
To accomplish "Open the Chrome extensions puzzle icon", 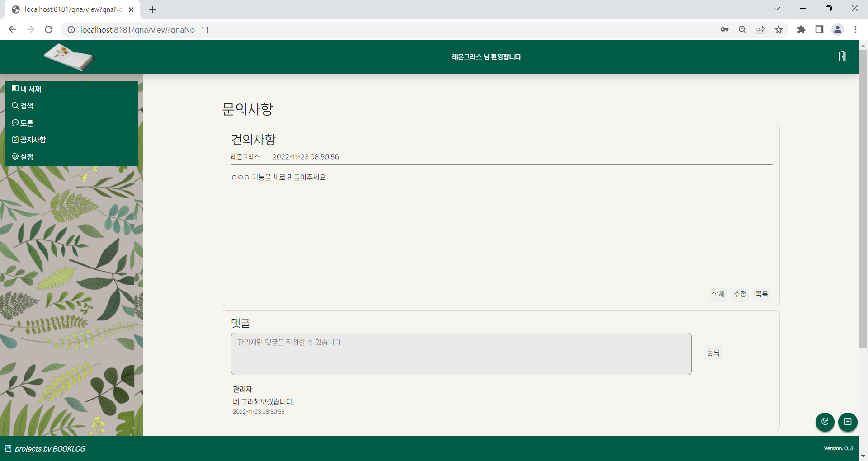I will point(801,29).
